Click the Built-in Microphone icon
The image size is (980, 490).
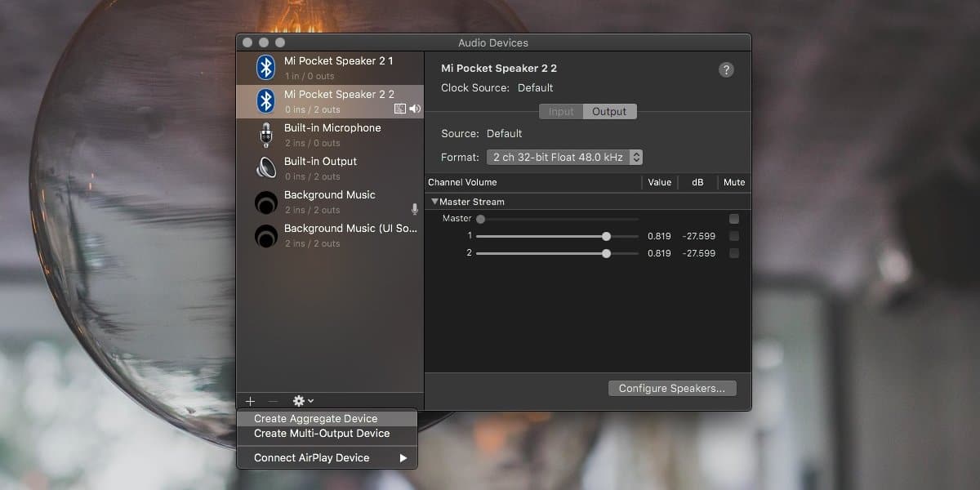pos(265,135)
